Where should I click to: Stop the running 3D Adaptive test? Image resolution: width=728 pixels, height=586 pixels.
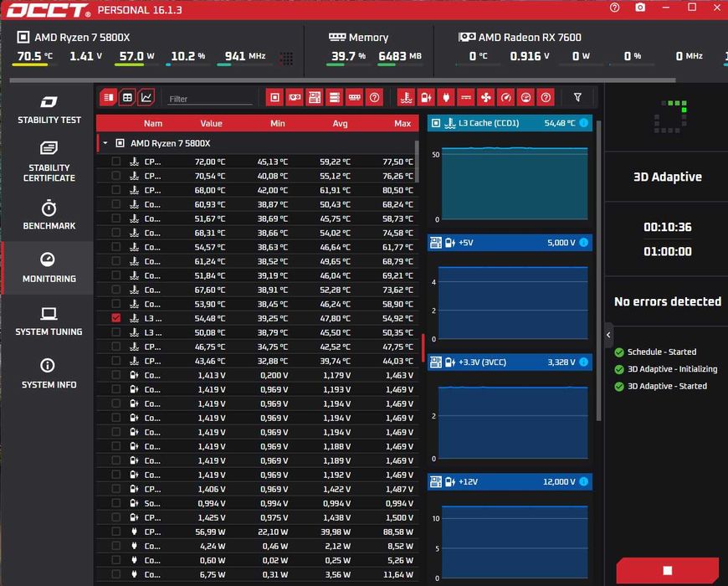click(x=667, y=571)
